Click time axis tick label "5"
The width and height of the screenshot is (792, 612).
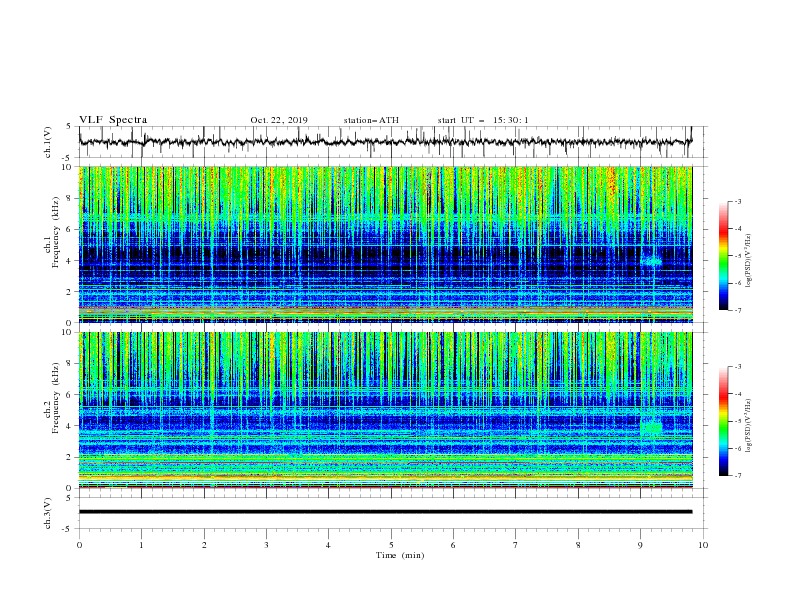(x=391, y=545)
